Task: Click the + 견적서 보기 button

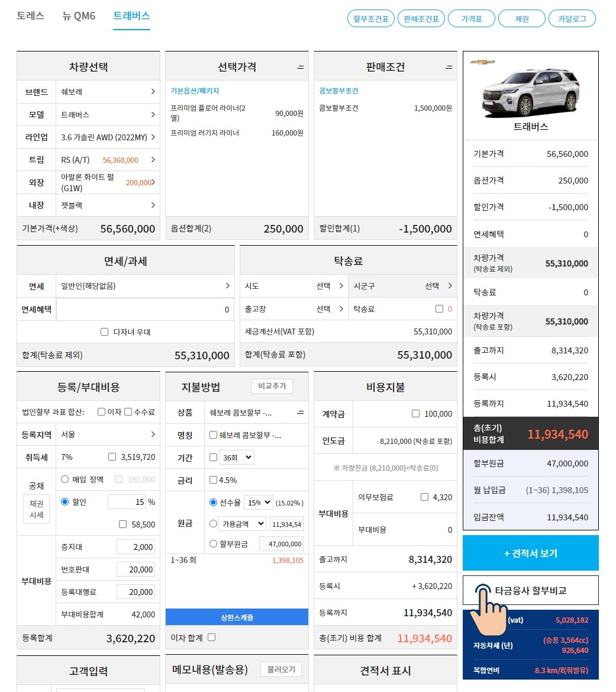Action: [x=530, y=553]
